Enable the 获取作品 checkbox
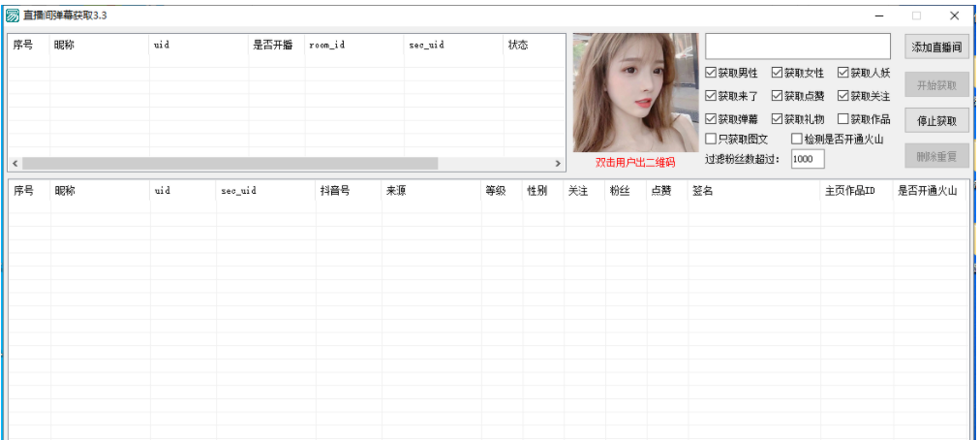This screenshot has height=440, width=980. (x=843, y=119)
